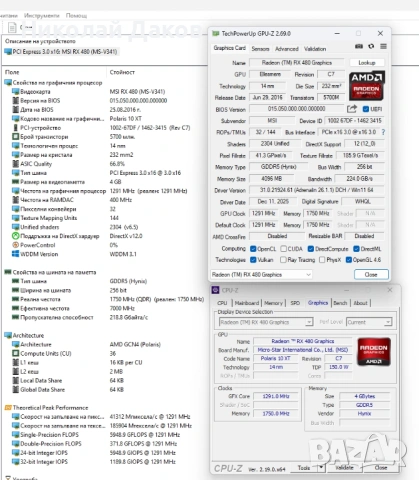419x480 pixels.
Task: Click the icon beside PCI-устройство row
Action: click(15, 128)
